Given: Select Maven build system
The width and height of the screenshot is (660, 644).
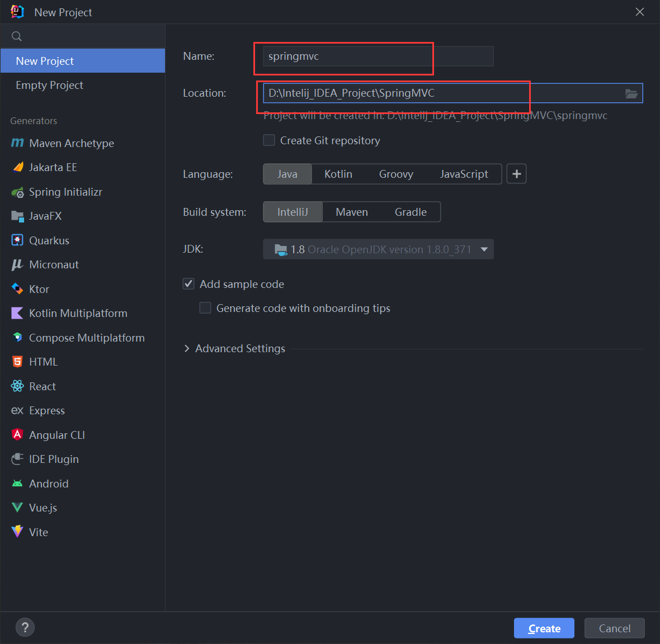Looking at the screenshot, I should coord(352,211).
